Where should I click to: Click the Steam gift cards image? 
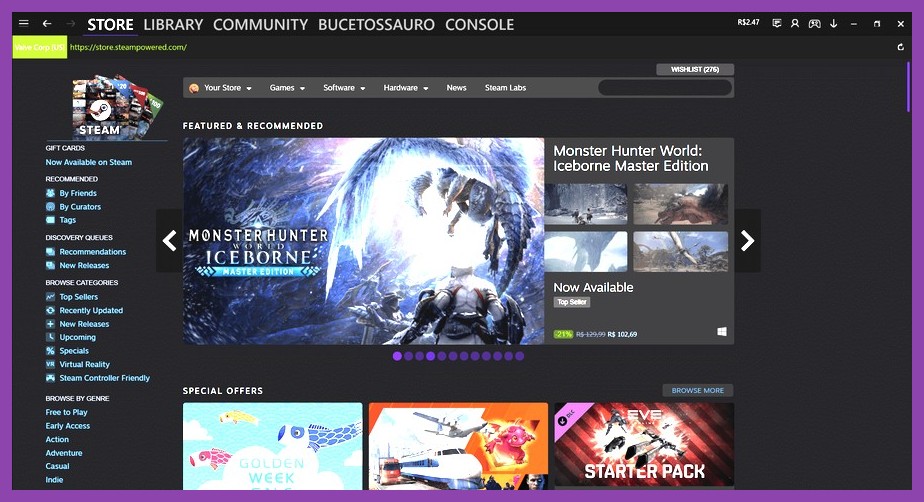pyautogui.click(x=117, y=107)
